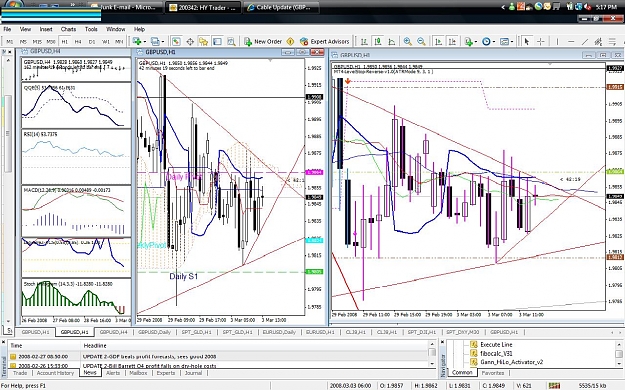
Task: Select the arrow Cursor tool
Action: (527, 41)
